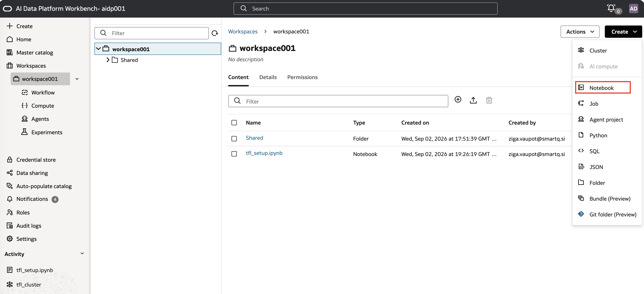Switch to the Permissions tab
Image resolution: width=644 pixels, height=294 pixels.
302,77
